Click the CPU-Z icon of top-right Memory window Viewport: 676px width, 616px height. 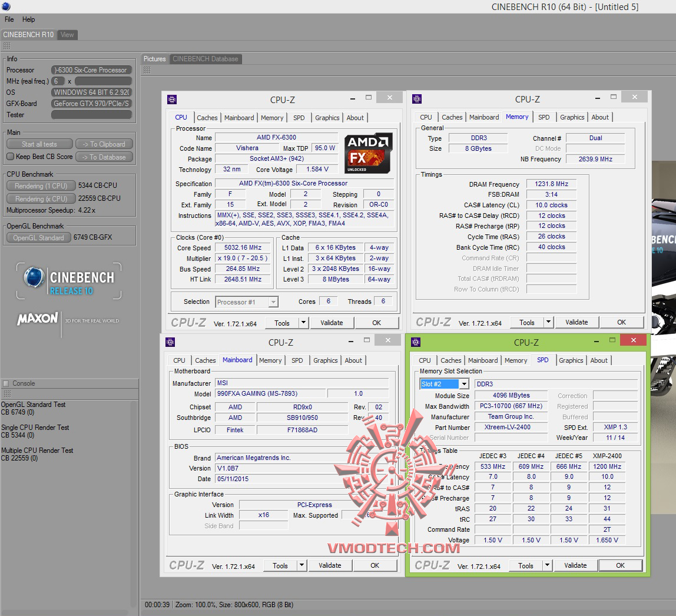(417, 99)
